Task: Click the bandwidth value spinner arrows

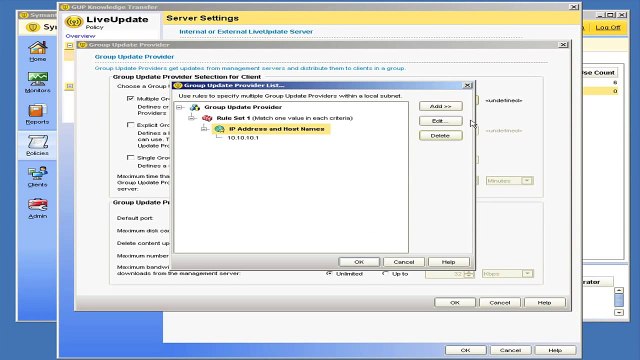Action: 469,274
